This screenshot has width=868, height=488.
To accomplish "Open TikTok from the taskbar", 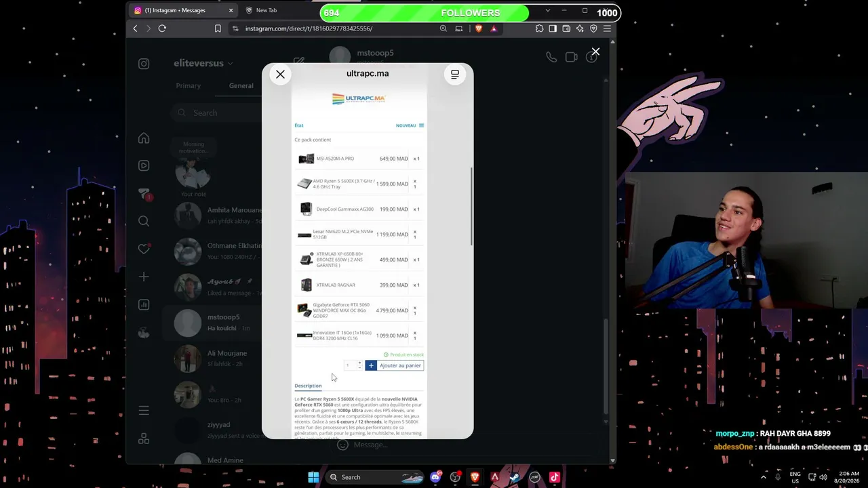I will tap(554, 477).
